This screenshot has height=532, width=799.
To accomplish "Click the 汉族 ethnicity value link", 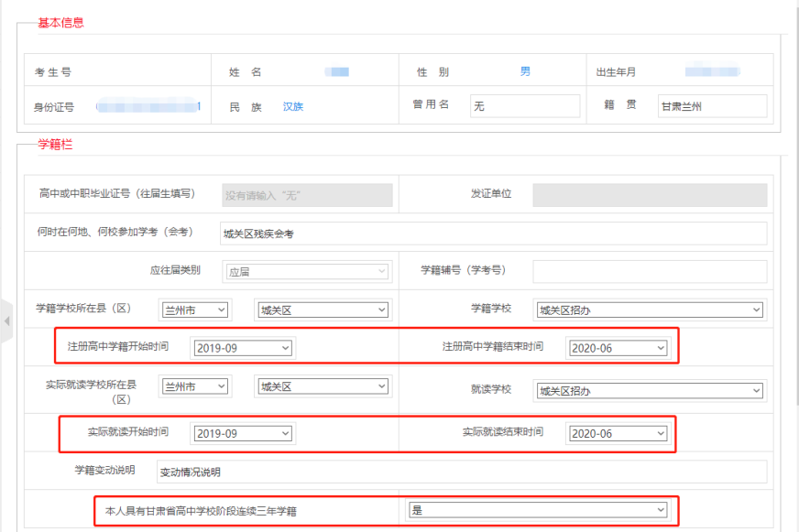I will [x=293, y=105].
